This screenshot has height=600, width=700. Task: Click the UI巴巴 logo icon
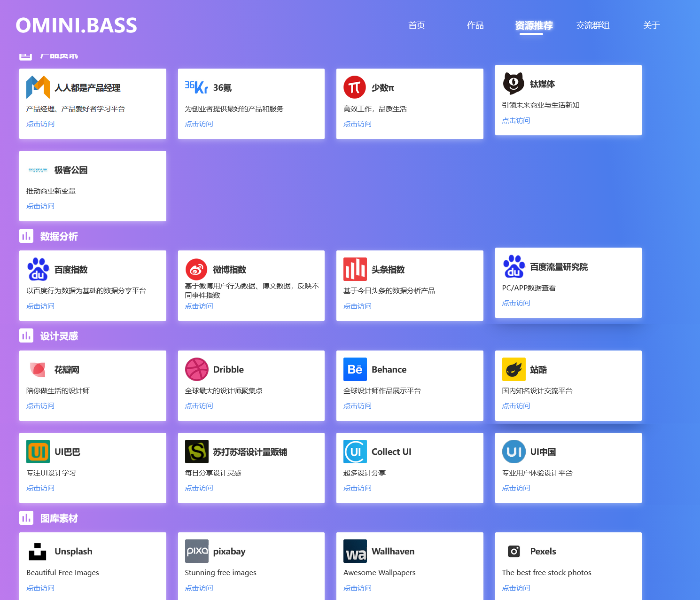point(38,452)
